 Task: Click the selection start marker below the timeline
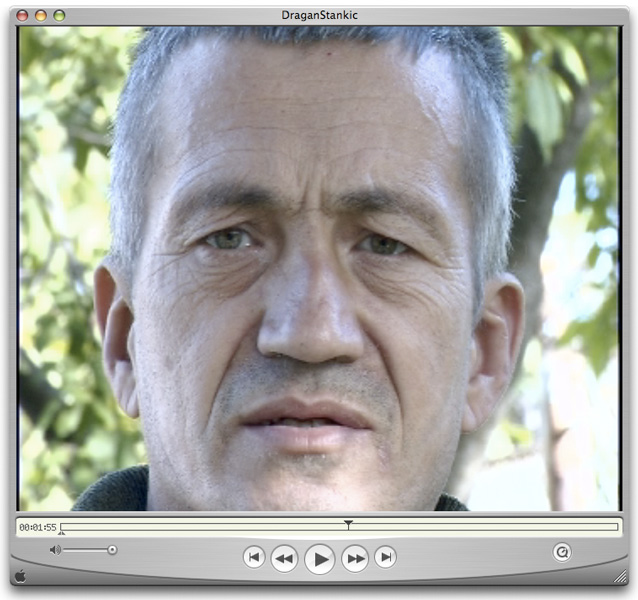point(61,532)
